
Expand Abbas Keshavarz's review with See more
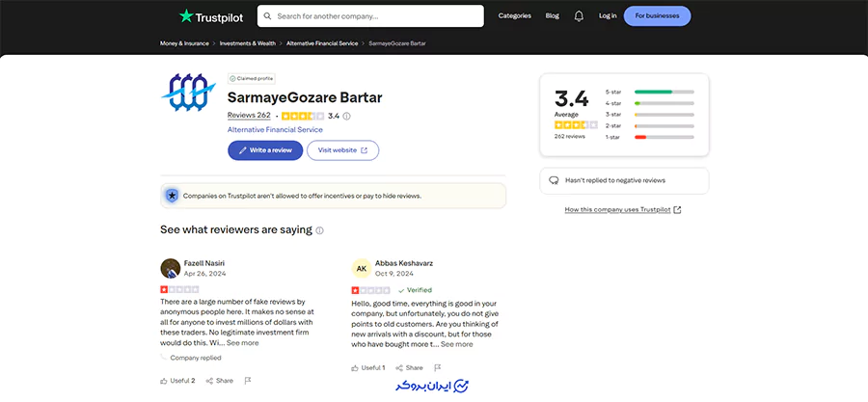(x=456, y=344)
